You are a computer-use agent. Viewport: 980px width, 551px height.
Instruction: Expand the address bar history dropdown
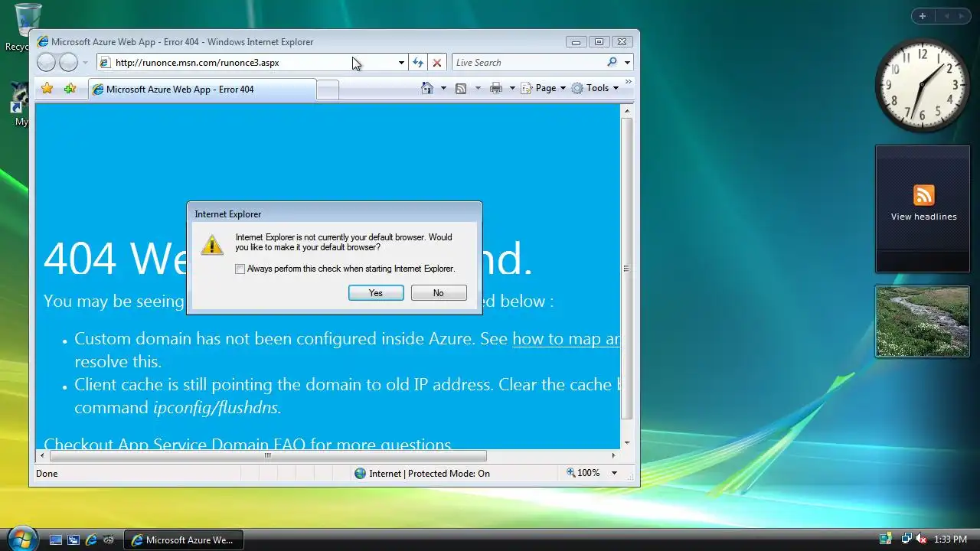(401, 63)
